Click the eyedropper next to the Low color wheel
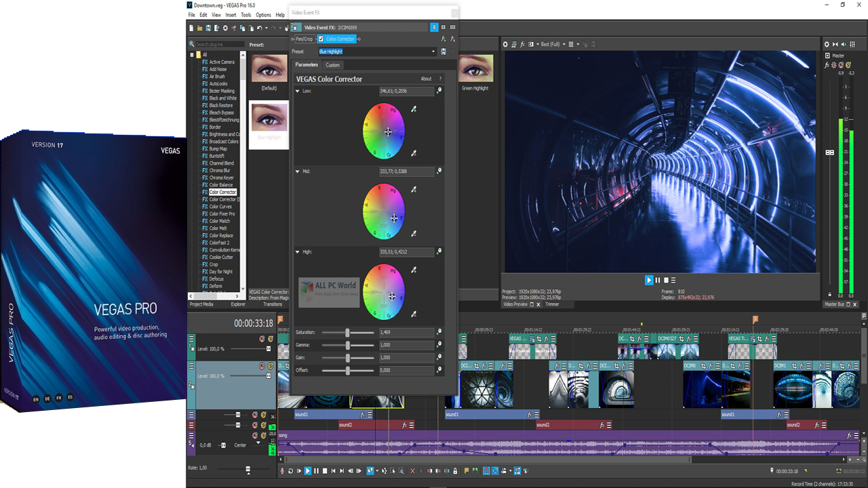The image size is (868, 488). [414, 109]
